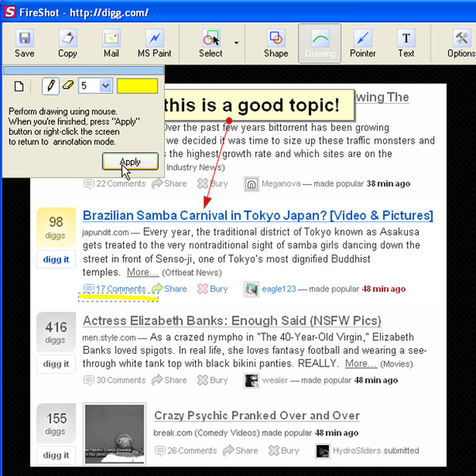
Task: Open the Options toolbar icon
Action: coord(461,44)
